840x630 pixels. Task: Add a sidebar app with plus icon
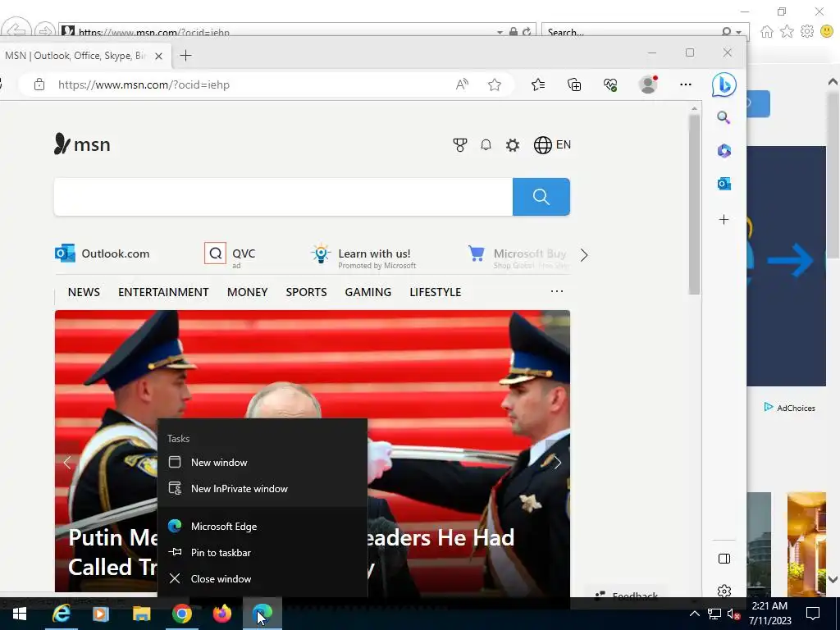click(x=724, y=220)
